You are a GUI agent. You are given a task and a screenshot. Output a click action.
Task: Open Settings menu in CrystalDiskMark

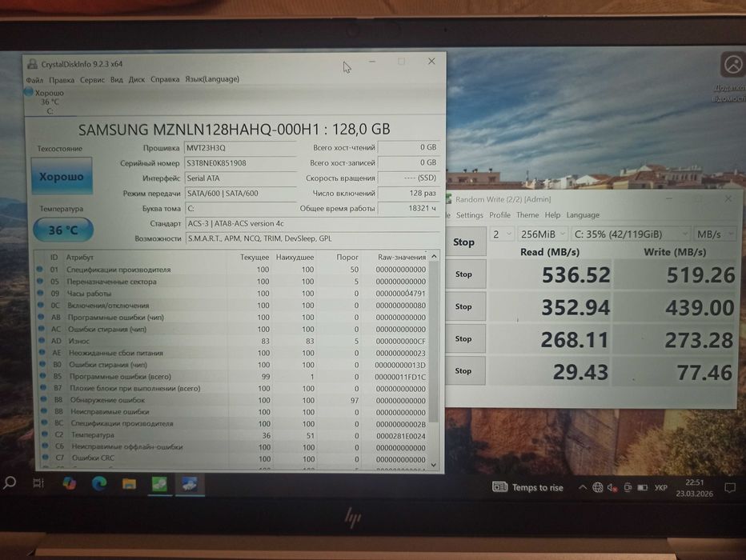[x=469, y=215]
